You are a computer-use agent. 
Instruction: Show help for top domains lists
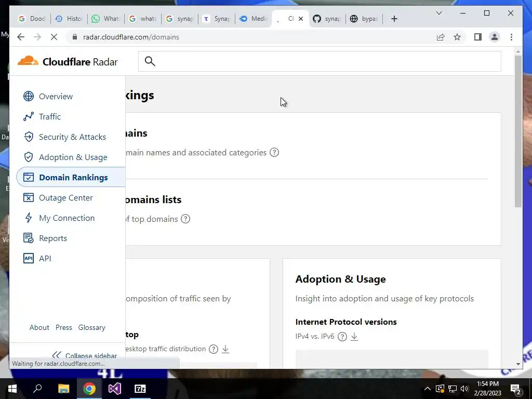[185, 219]
